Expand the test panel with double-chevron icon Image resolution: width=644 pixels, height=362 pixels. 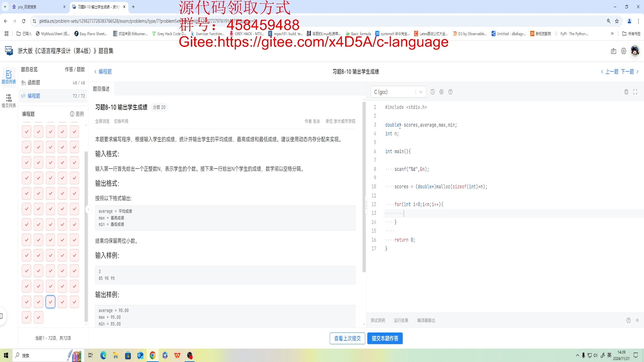[x=637, y=320]
